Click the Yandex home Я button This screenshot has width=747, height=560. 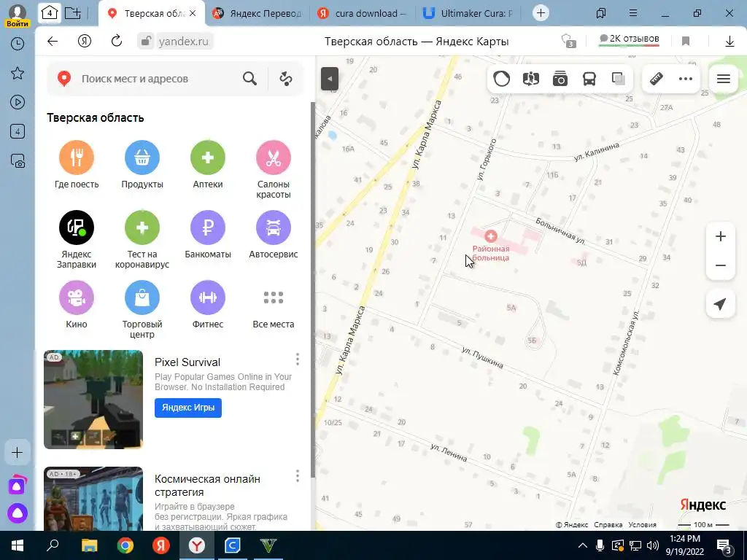pos(85,42)
